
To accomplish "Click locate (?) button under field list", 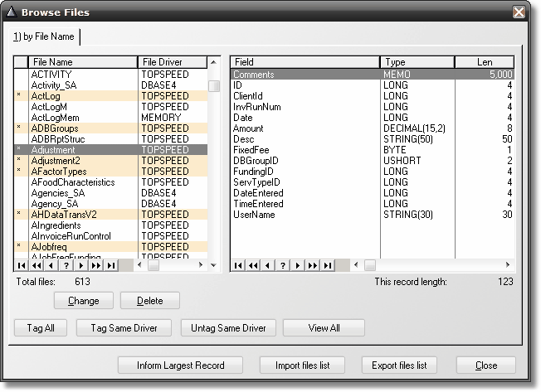I will (x=283, y=265).
